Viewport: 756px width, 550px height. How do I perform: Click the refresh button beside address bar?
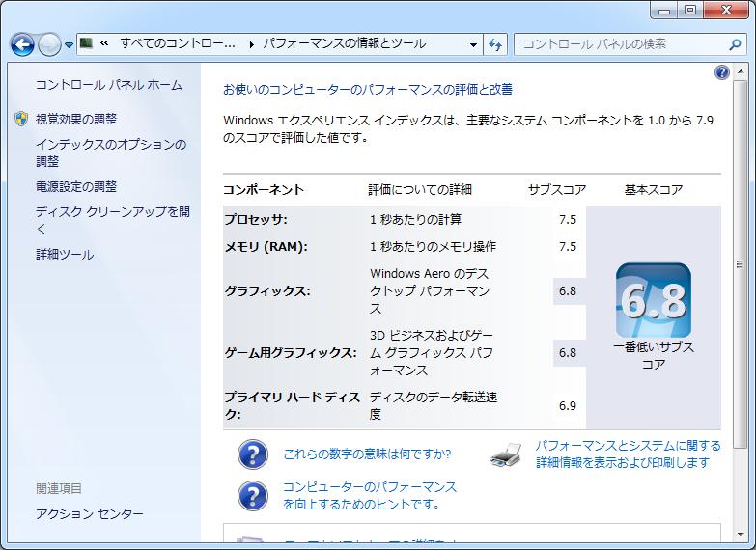point(494,44)
